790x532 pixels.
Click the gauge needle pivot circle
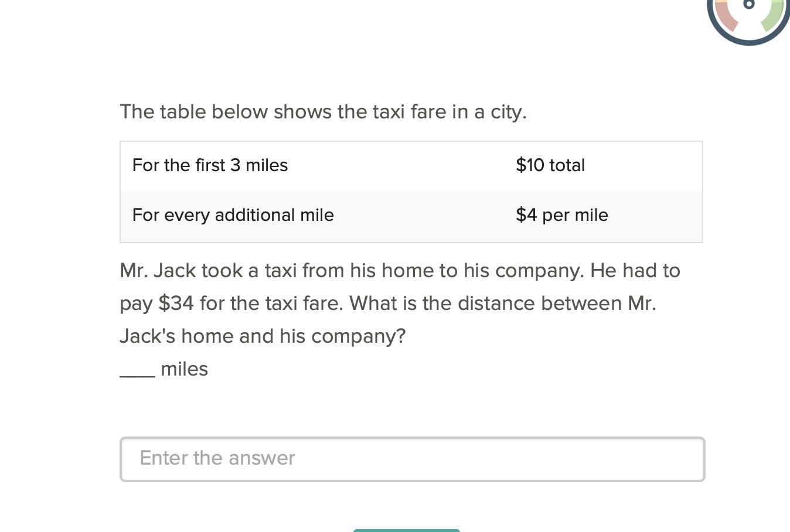[748, 4]
